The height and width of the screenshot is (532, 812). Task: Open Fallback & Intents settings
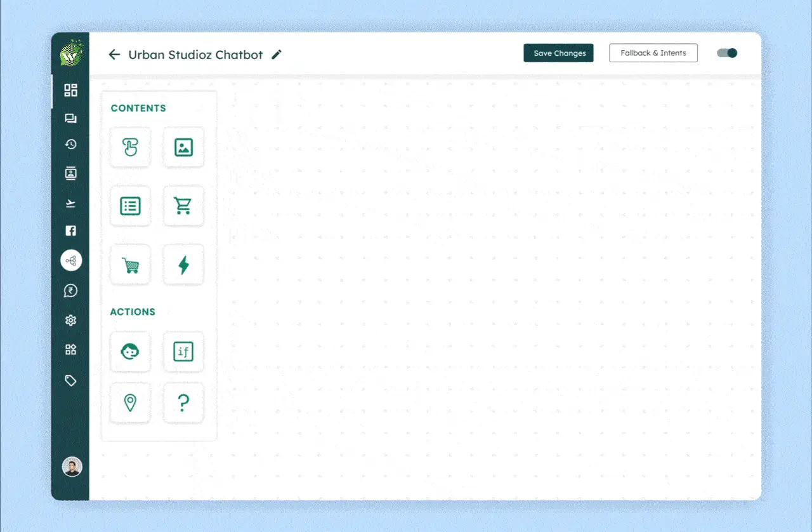coord(653,53)
